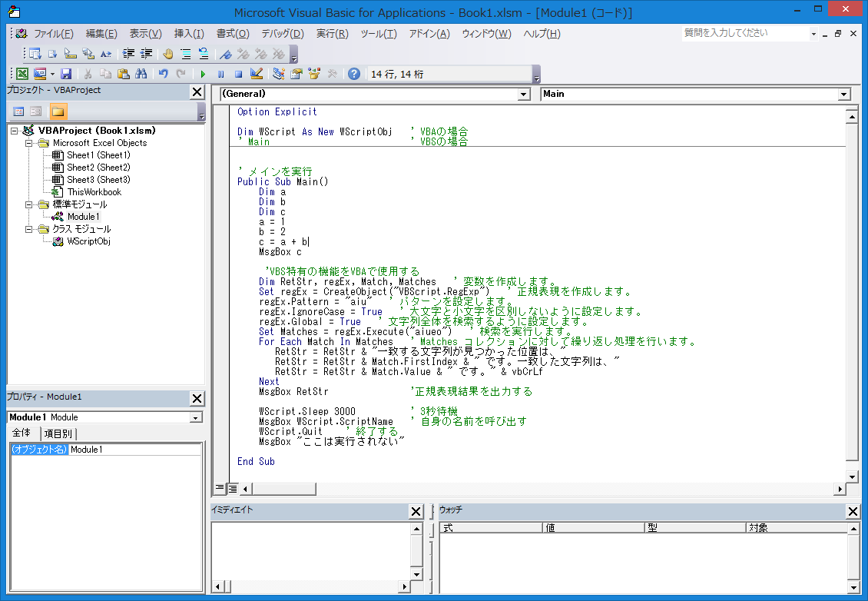Pause execution using the Break icon
868x601 pixels.
click(221, 75)
